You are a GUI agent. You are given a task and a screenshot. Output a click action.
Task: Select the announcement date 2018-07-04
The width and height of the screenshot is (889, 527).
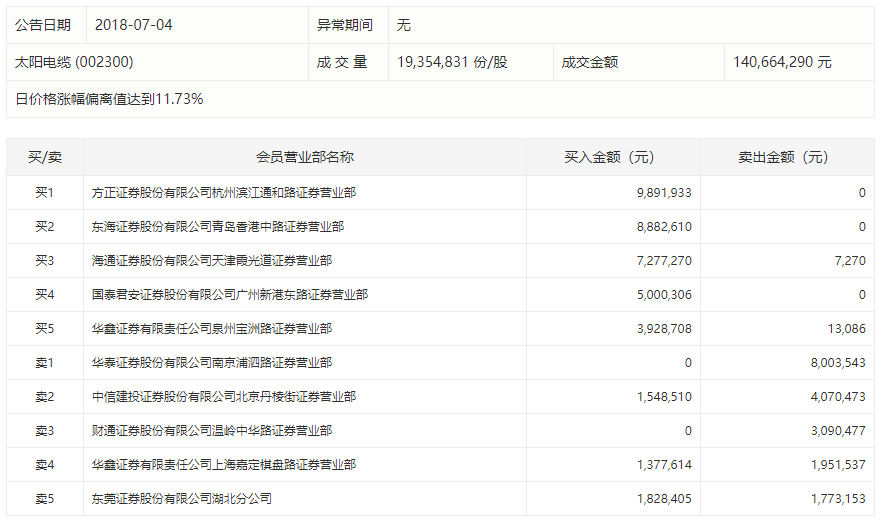134,25
